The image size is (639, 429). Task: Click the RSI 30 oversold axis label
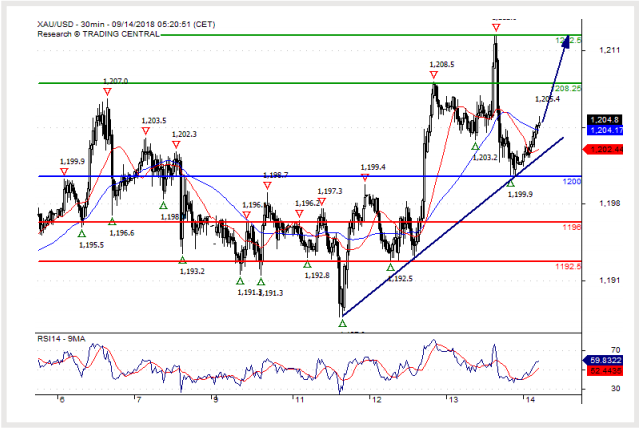click(615, 388)
